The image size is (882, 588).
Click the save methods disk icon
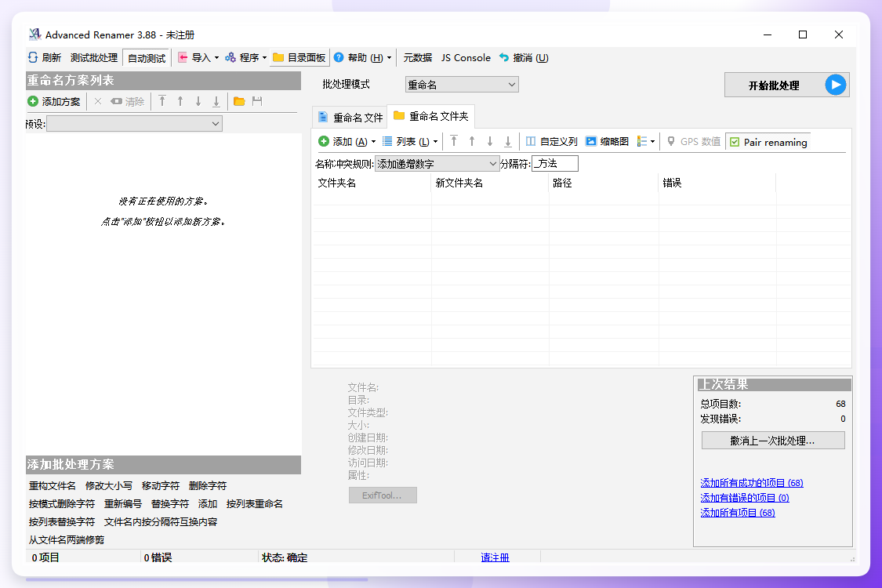click(257, 101)
